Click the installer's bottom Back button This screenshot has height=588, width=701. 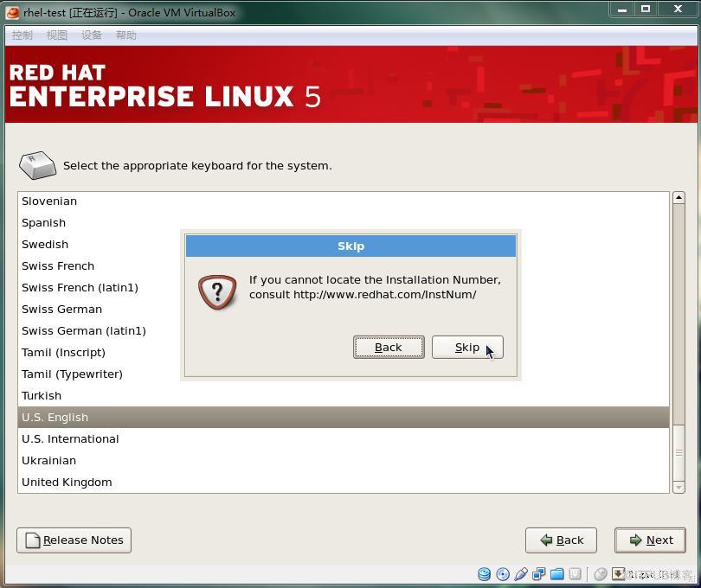561,540
